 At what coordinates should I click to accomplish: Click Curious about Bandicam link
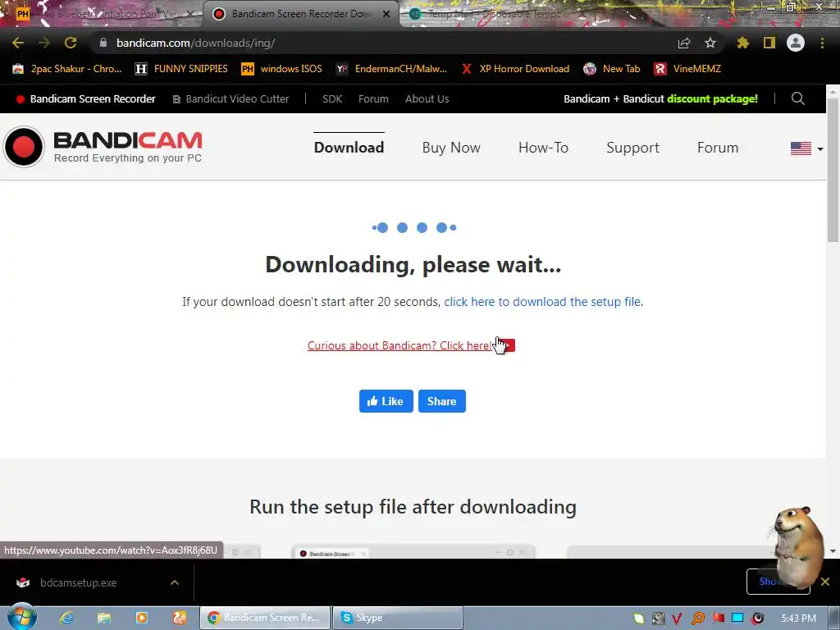(x=399, y=345)
